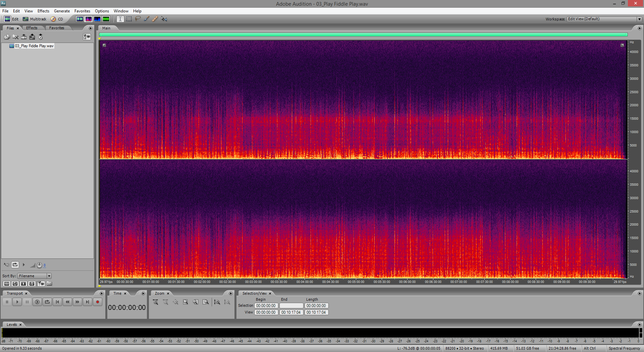
Task: Click Zoom In to Right Edge of Selection
Action: (206, 302)
